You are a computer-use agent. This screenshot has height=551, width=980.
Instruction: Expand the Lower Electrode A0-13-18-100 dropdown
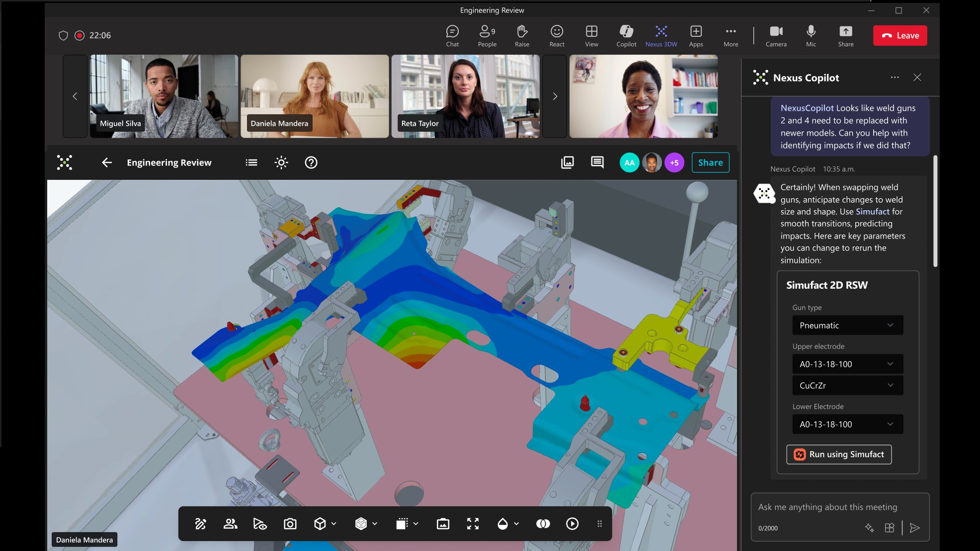point(847,424)
